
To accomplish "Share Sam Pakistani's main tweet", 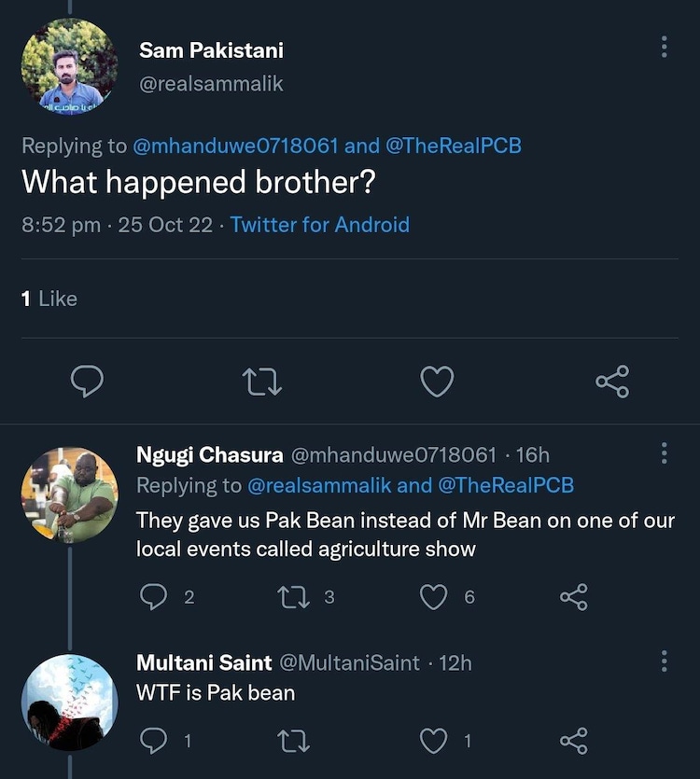I will pyautogui.click(x=612, y=381).
